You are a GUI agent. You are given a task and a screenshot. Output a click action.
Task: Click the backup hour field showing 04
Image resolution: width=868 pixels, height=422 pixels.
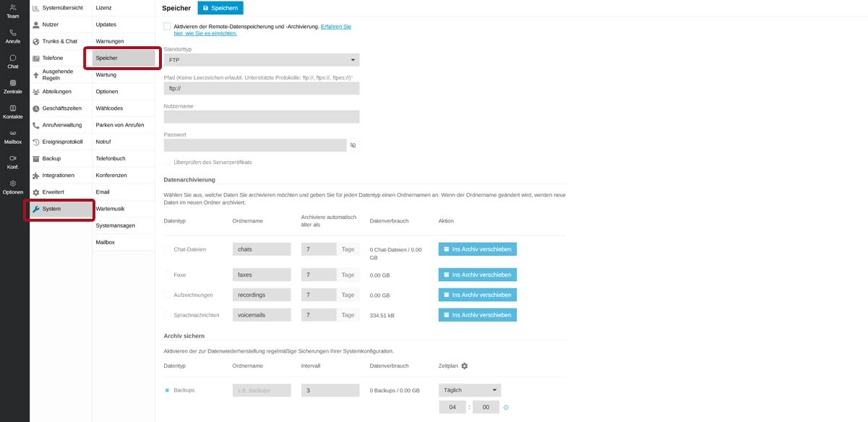[x=452, y=408]
